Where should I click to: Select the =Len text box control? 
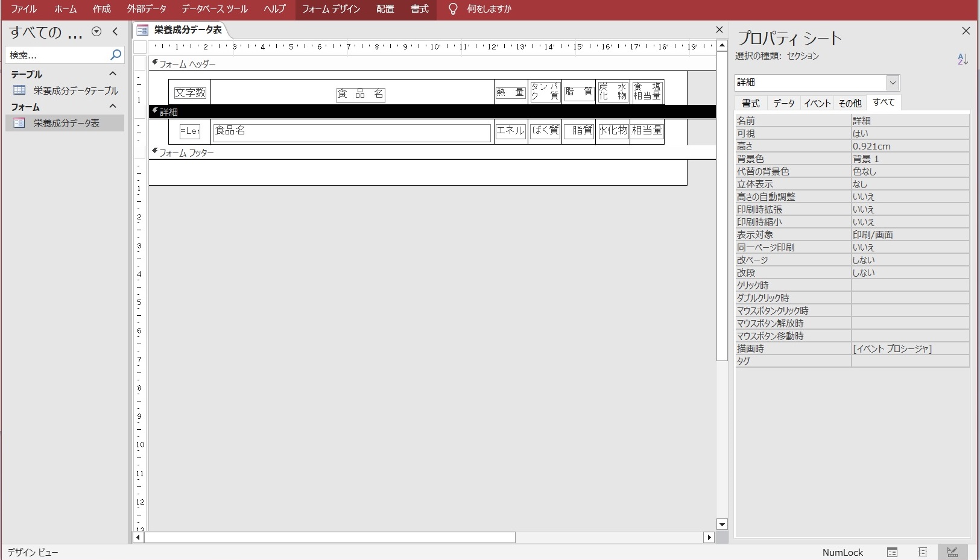pos(190,131)
